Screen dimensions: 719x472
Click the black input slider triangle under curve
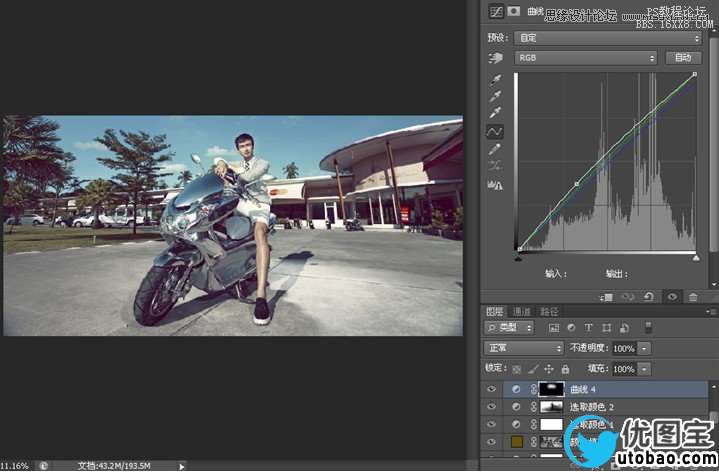tap(518, 259)
